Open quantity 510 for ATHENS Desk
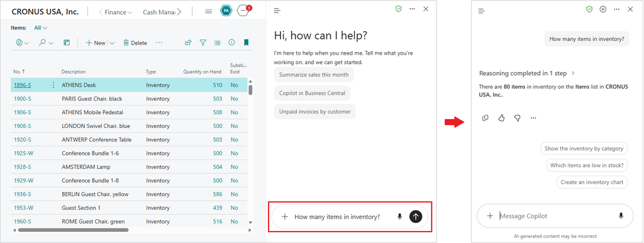This screenshot has height=243, width=644. point(218,85)
